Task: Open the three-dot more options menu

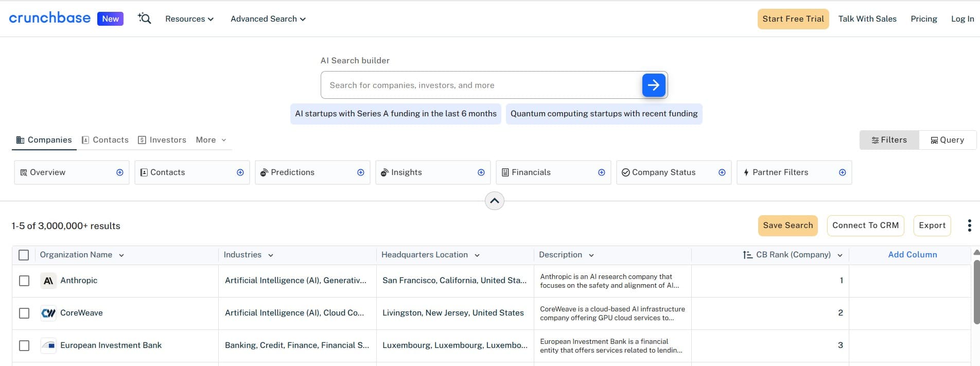Action: click(x=970, y=225)
